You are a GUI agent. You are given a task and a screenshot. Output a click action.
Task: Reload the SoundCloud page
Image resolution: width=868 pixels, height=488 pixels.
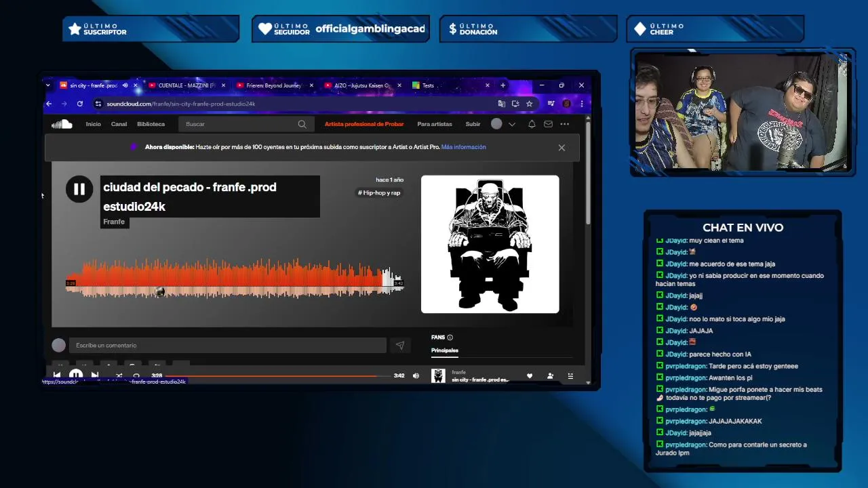pyautogui.click(x=79, y=104)
